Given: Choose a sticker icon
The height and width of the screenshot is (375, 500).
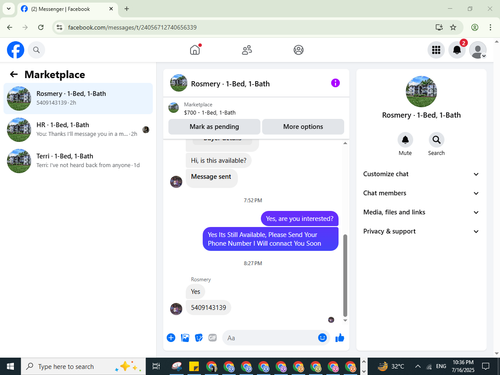Looking at the screenshot, I should pyautogui.click(x=199, y=338).
